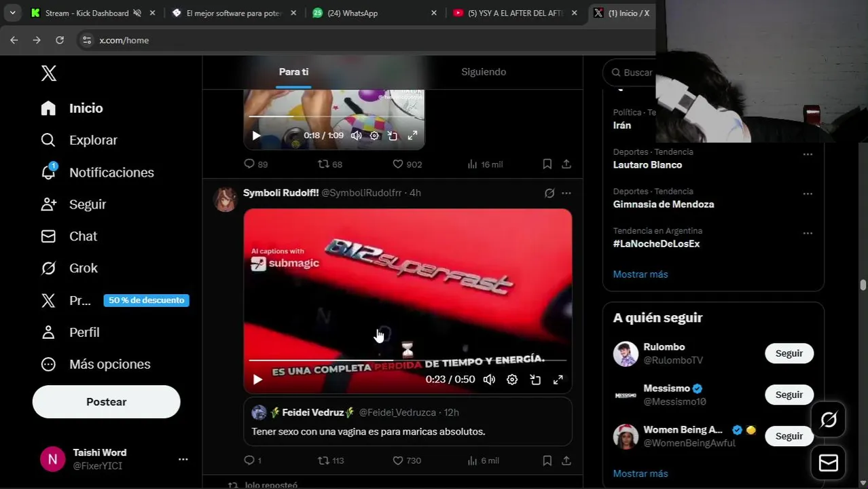This screenshot has height=489, width=868.
Task: Fullscreen the 812 superfast video
Action: tap(558, 380)
